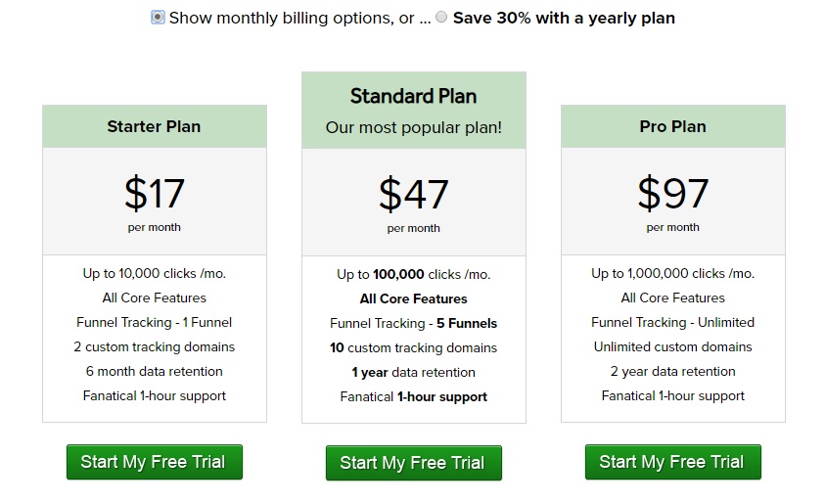
Task: Start the free trial for Standard Plan
Action: pos(413,463)
